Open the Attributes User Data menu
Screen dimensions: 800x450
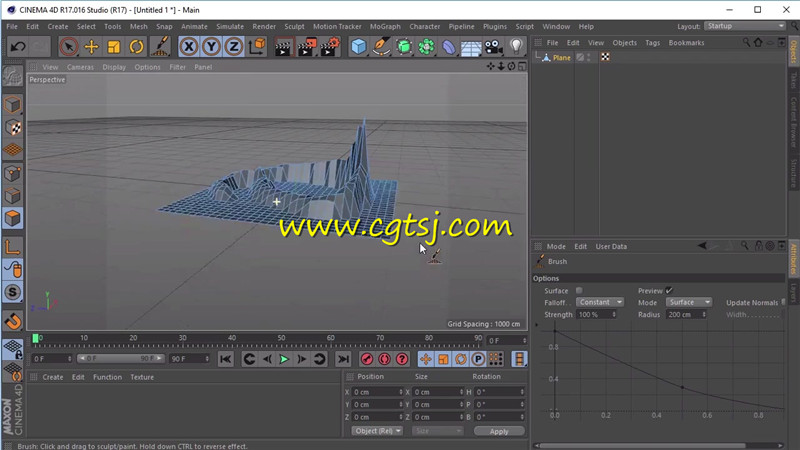(x=611, y=246)
